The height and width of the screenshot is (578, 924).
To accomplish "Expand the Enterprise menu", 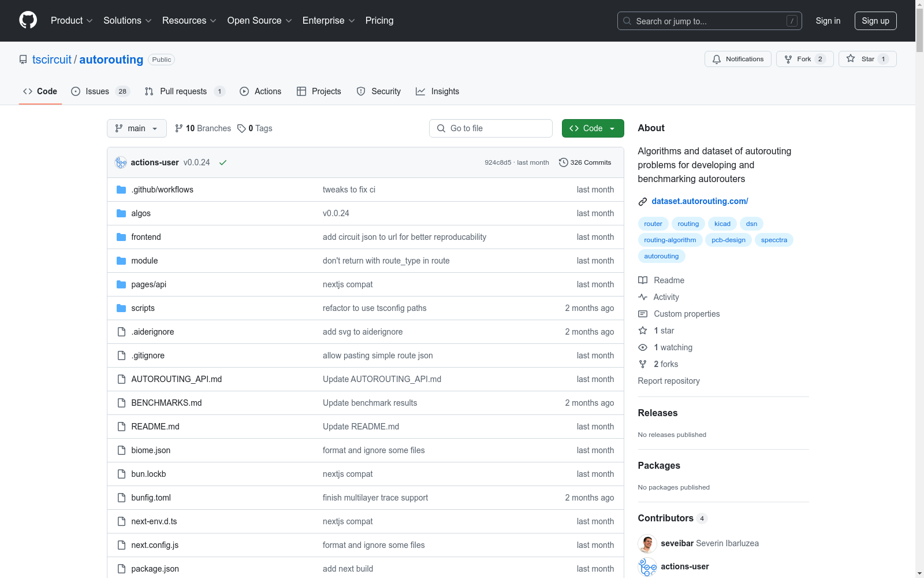I will pos(329,21).
